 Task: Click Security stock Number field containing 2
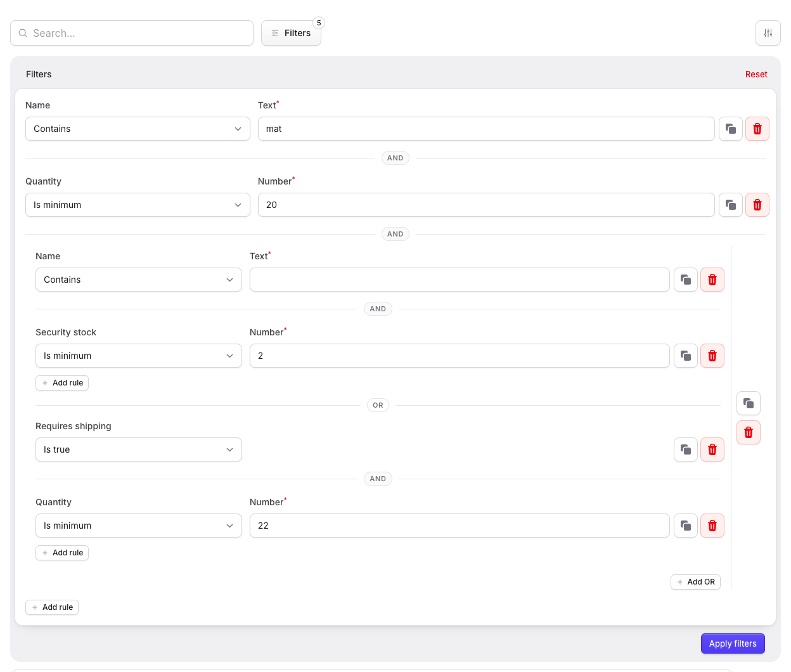(x=460, y=356)
